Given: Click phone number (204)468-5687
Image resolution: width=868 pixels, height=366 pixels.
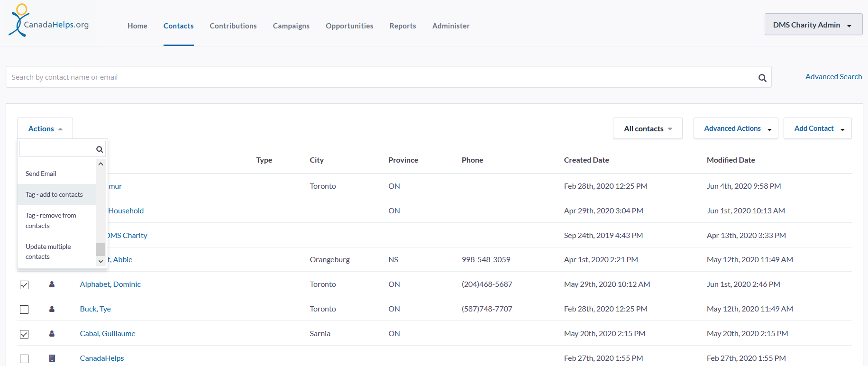Looking at the screenshot, I should pos(487,284).
